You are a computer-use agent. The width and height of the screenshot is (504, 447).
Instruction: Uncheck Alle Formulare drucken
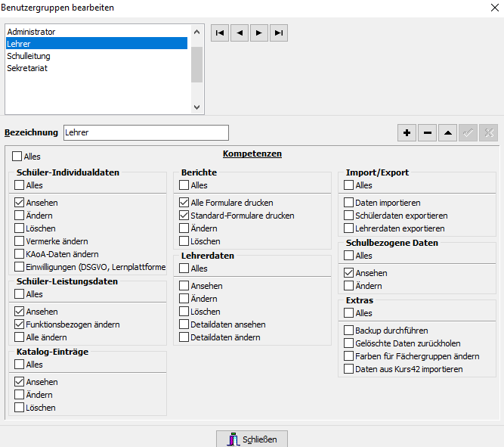click(184, 203)
